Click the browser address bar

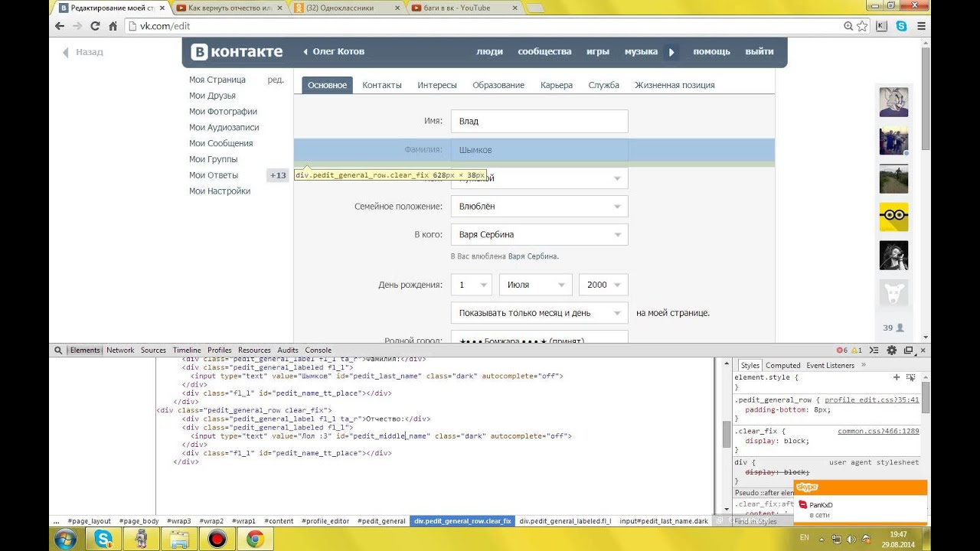482,26
